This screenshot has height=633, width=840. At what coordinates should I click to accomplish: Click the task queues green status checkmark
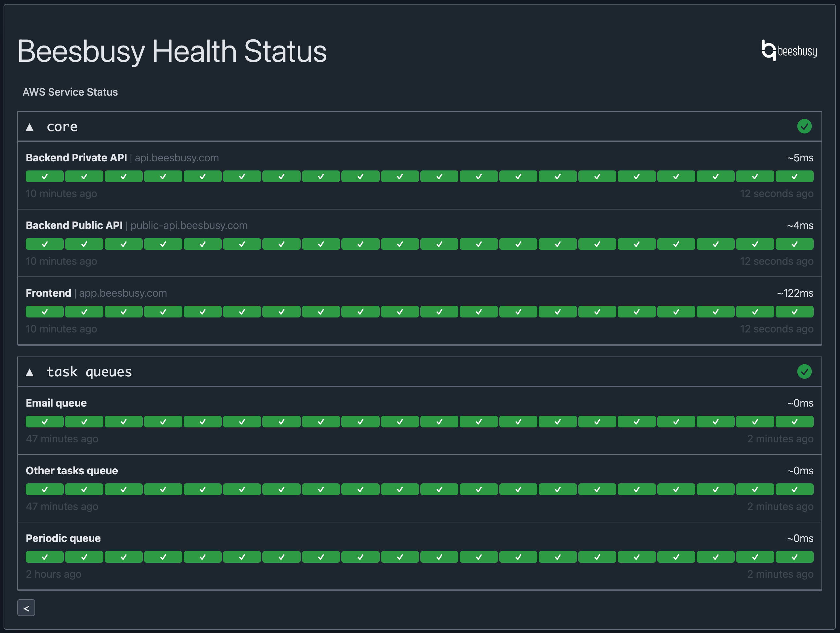point(804,371)
